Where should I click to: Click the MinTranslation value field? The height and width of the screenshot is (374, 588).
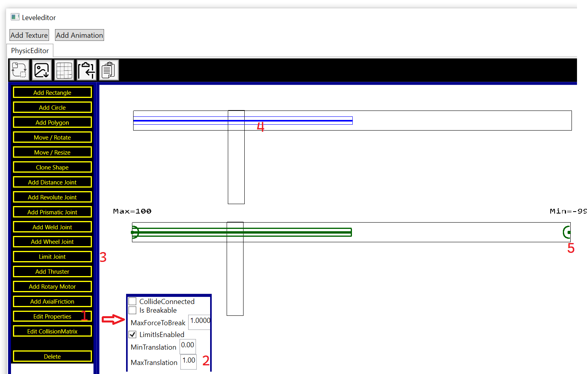click(x=188, y=346)
